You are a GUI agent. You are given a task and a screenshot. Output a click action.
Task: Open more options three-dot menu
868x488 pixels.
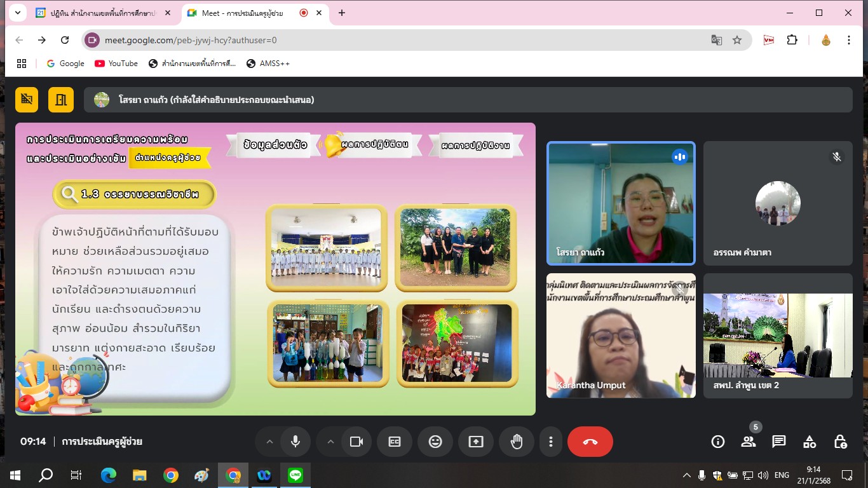click(x=551, y=442)
